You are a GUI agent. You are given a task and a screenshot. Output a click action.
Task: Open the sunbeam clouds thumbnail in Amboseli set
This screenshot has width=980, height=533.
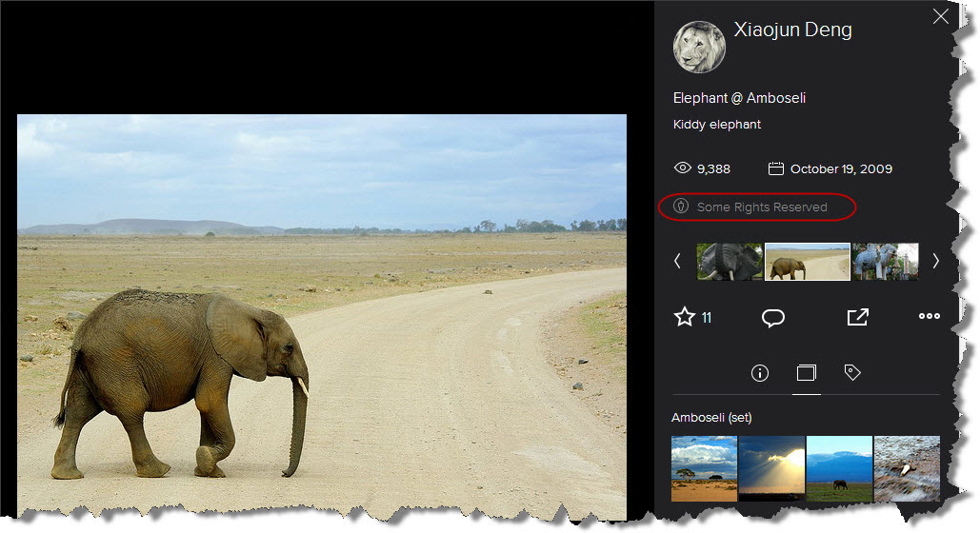[771, 468]
